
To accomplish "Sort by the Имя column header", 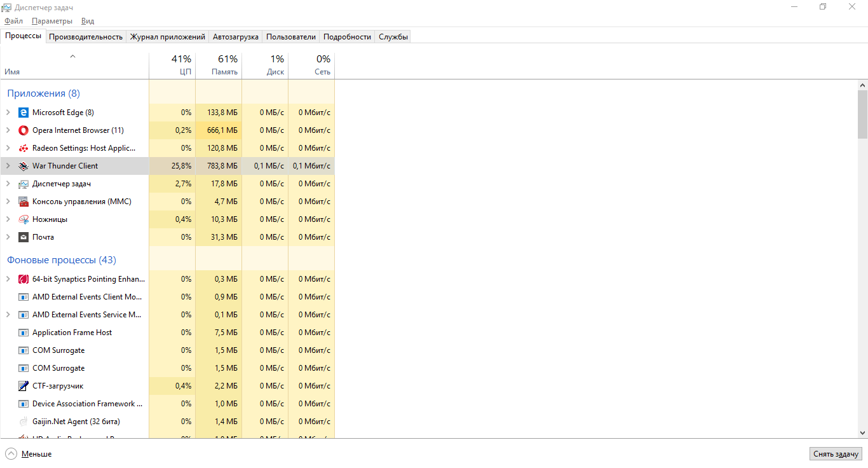I will (x=74, y=65).
